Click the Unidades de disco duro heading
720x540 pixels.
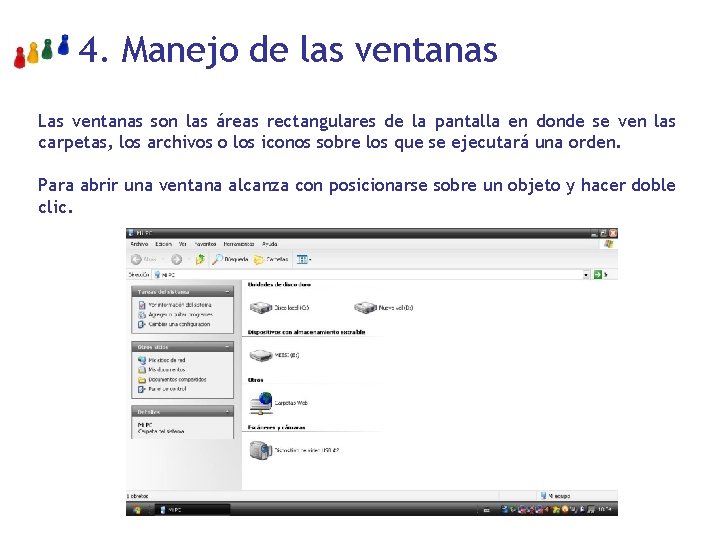[x=279, y=285]
